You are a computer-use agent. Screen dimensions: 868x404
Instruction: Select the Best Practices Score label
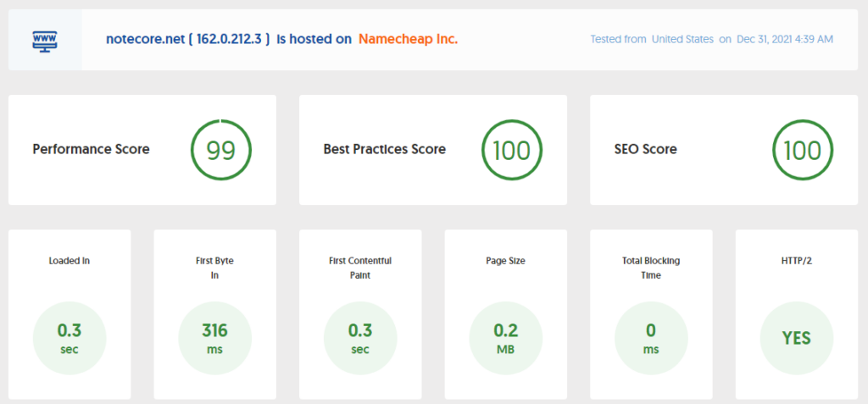click(384, 149)
